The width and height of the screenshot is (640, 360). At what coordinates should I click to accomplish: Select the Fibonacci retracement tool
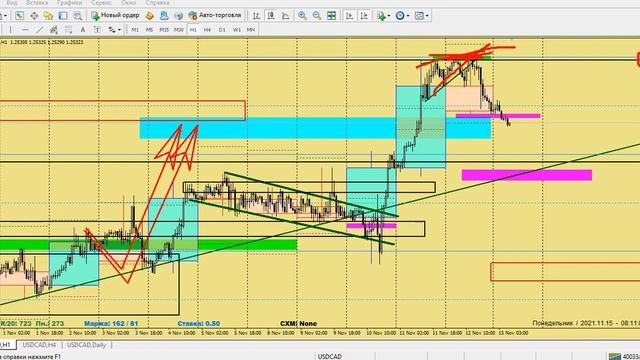(68, 30)
